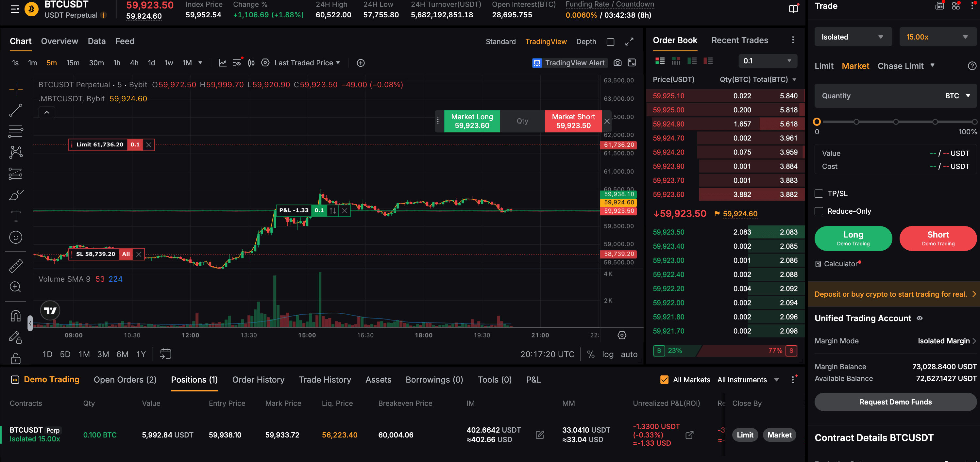Screen dimensions: 980x462
Task: Open chart settings gear near time axis
Action: click(x=622, y=335)
